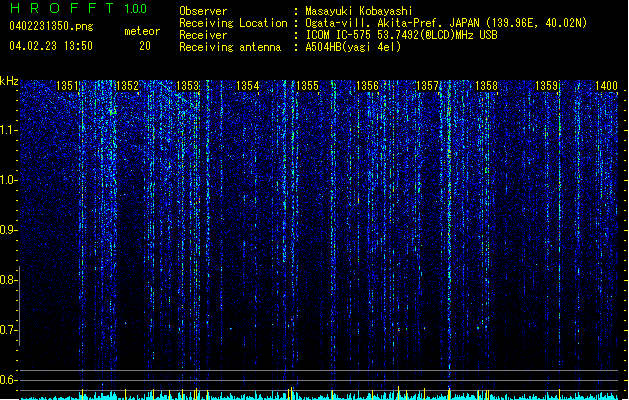Image resolution: width=629 pixels, height=400 pixels.
Task: Click the name Masayuki Kobayashi
Action: point(359,11)
